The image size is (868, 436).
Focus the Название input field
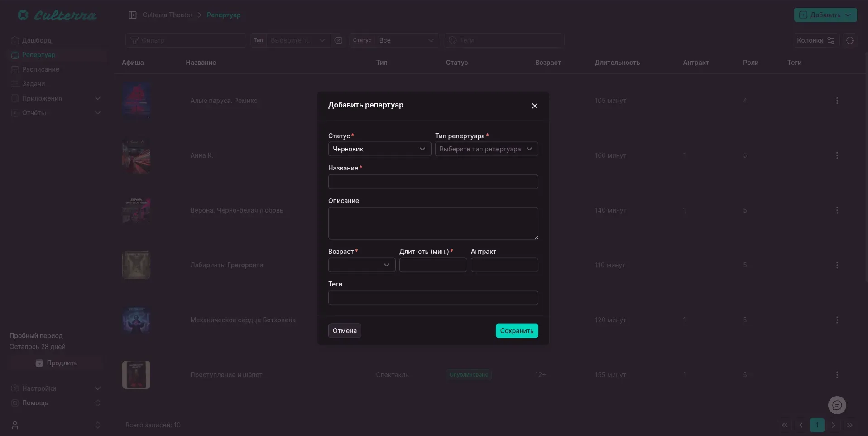point(433,182)
